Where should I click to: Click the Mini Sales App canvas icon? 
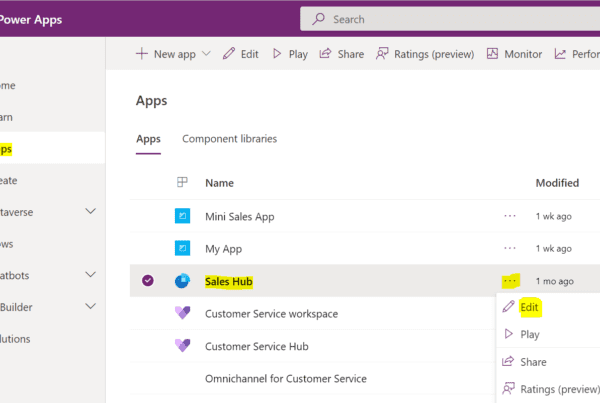(182, 216)
